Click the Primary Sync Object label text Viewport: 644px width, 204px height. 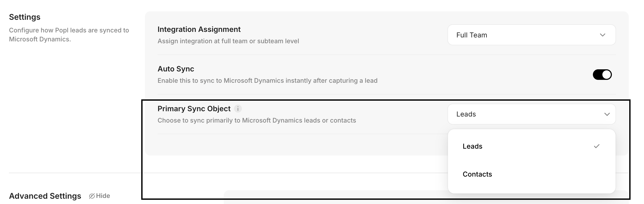[194, 109]
